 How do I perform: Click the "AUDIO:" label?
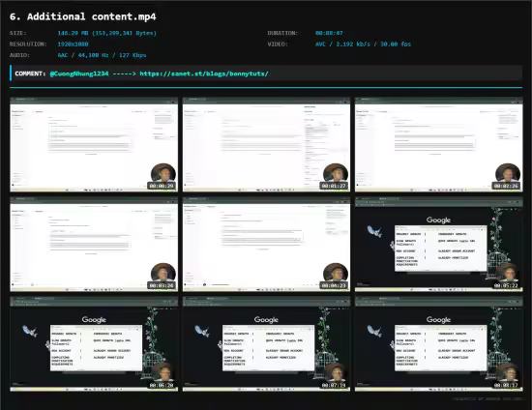[x=19, y=55]
